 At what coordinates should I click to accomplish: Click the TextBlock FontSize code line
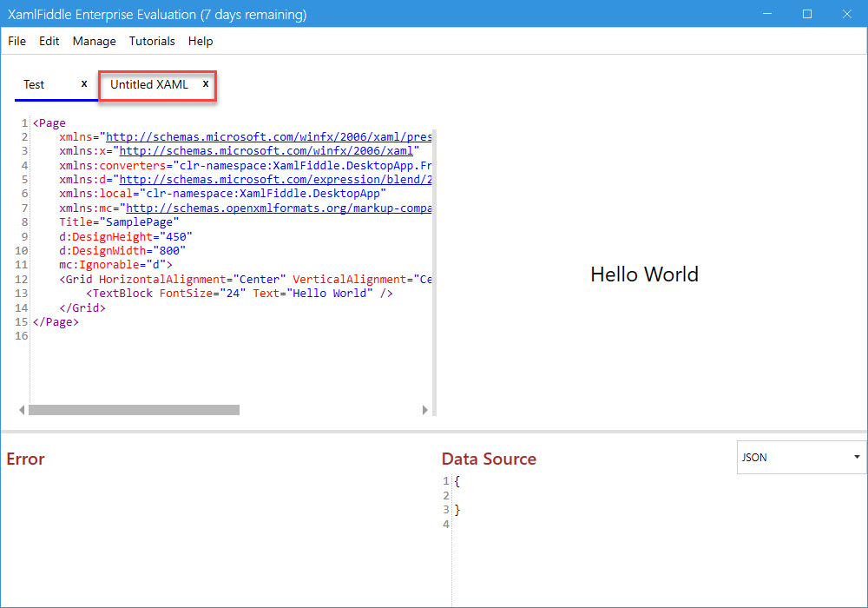(240, 294)
